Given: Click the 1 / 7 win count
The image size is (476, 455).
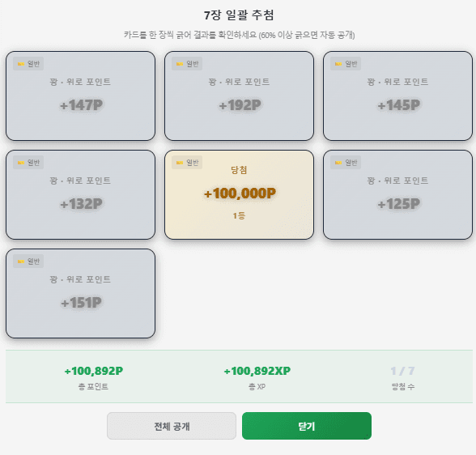Looking at the screenshot, I should tap(402, 371).
